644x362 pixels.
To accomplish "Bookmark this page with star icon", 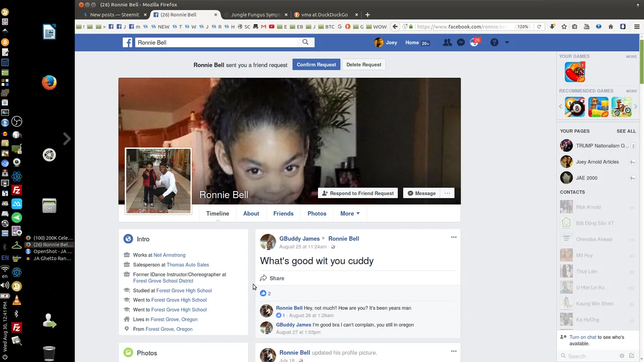I will point(564,27).
